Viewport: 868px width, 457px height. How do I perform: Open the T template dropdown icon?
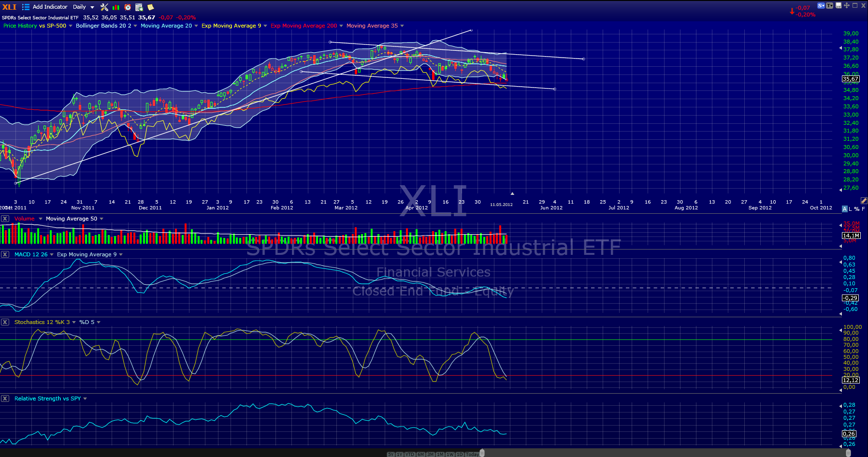(x=830, y=6)
